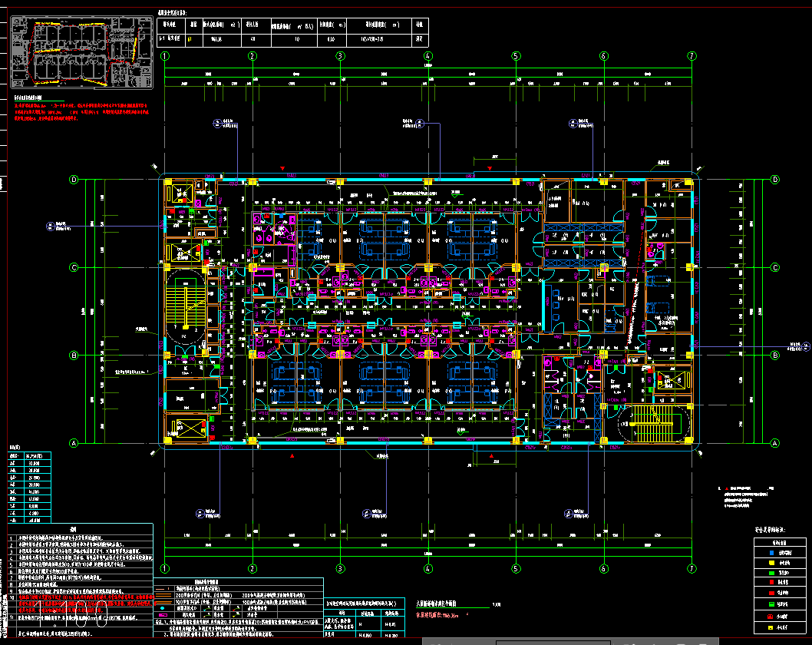Click the cyan dot symbol in the bottom legend

pyautogui.click(x=162, y=607)
